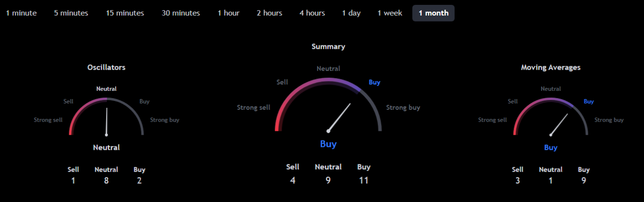Select the 1 hour timeframe

pos(228,13)
